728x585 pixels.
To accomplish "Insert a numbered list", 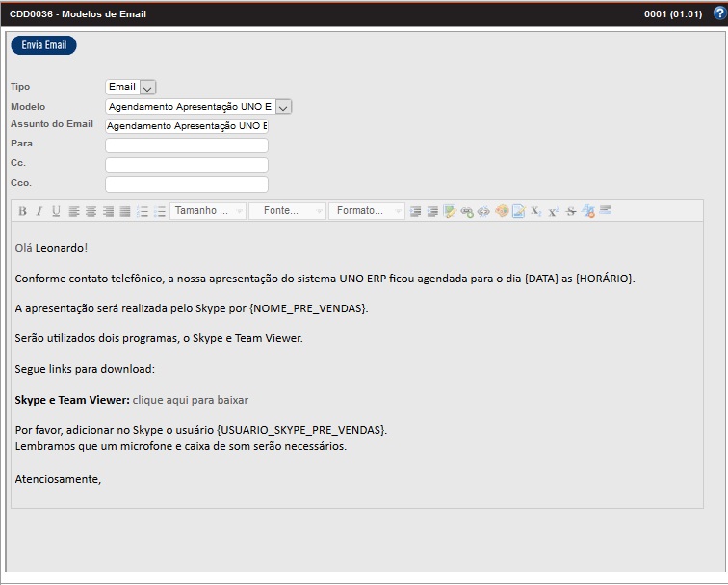I will tap(143, 211).
